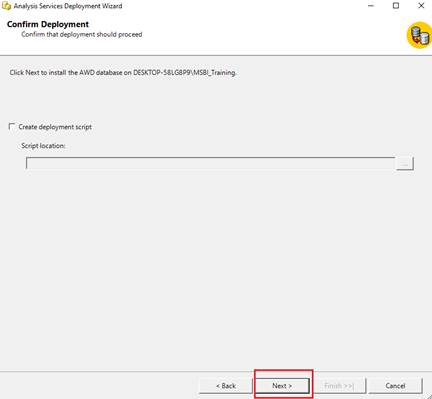
Task: Close the Deployment Wizard window
Action: pos(421,6)
